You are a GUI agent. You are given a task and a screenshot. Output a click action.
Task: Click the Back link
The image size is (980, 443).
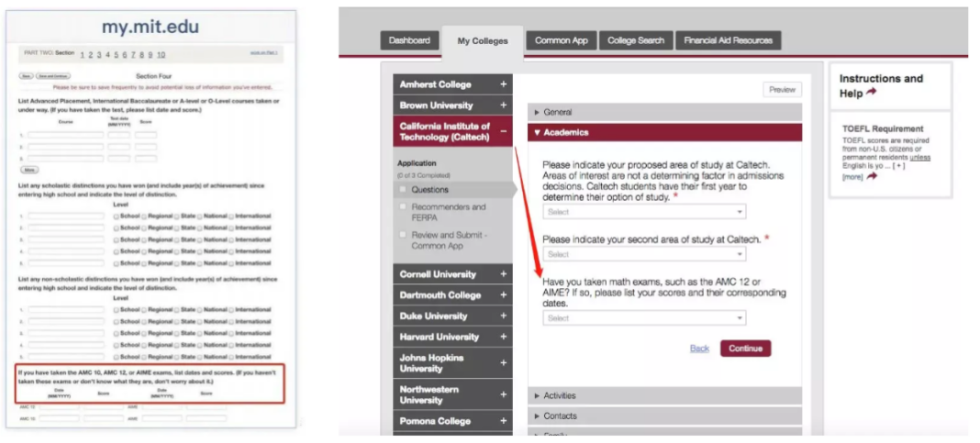(x=699, y=349)
